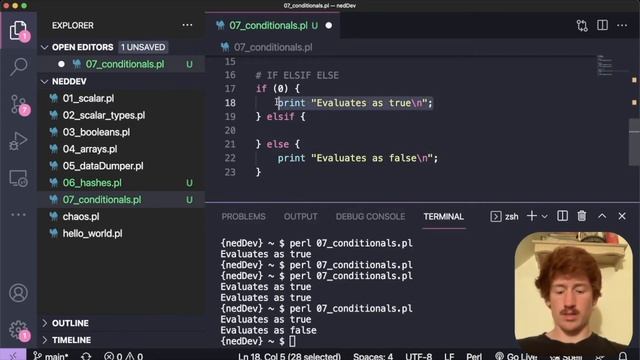Change Perl language mode in status bar

coord(474,356)
